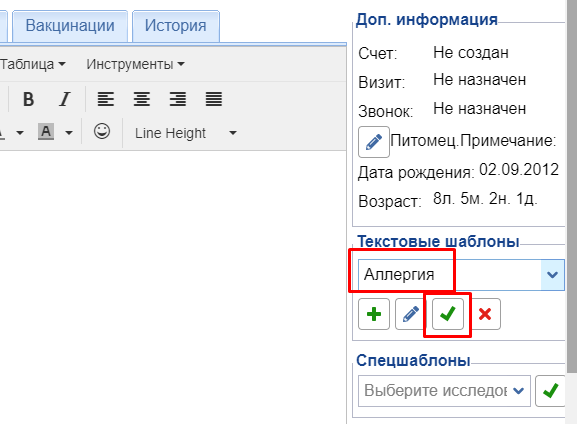The height and width of the screenshot is (424, 577).
Task: Toggle bold text formatting
Action: [28, 99]
